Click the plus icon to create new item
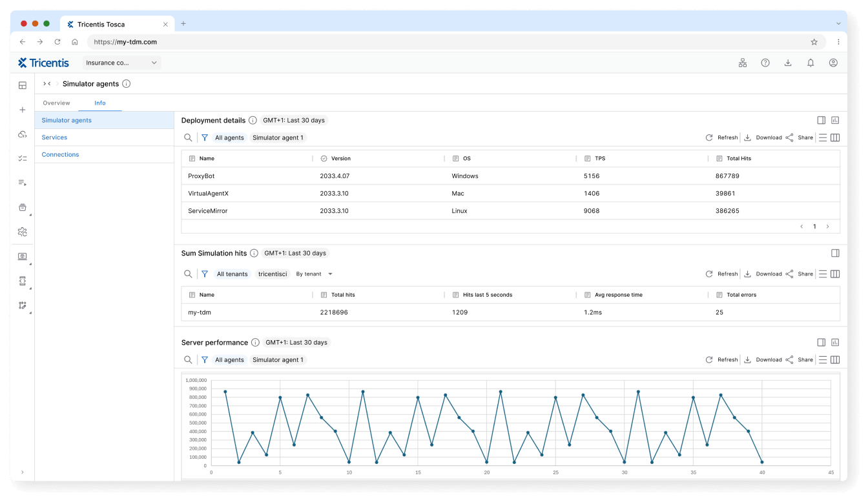 (22, 110)
